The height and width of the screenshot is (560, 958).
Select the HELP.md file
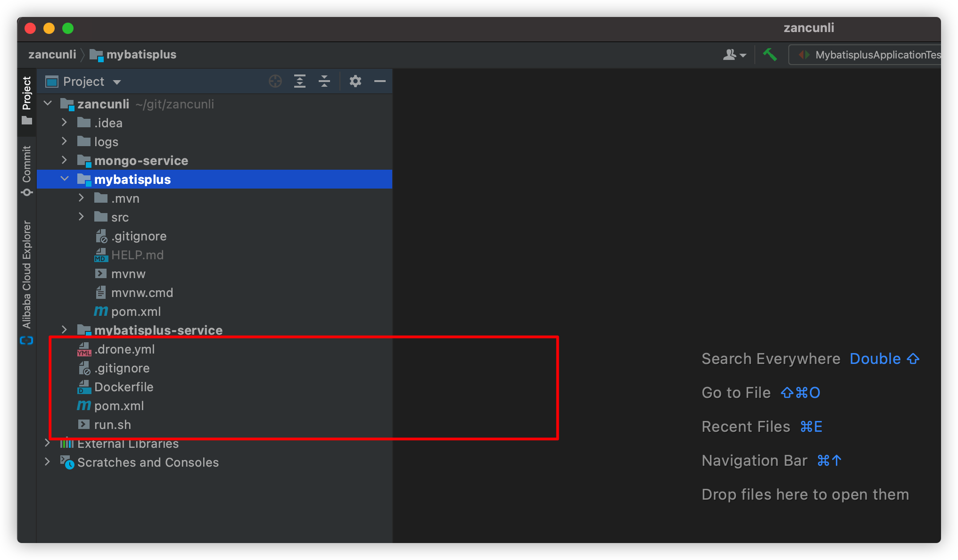[x=137, y=255]
